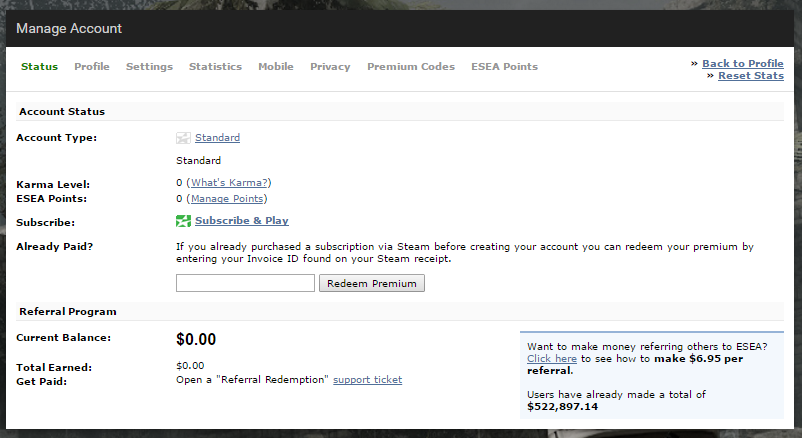The height and width of the screenshot is (438, 802).
Task: Click the What's Karma? link
Action: click(229, 183)
